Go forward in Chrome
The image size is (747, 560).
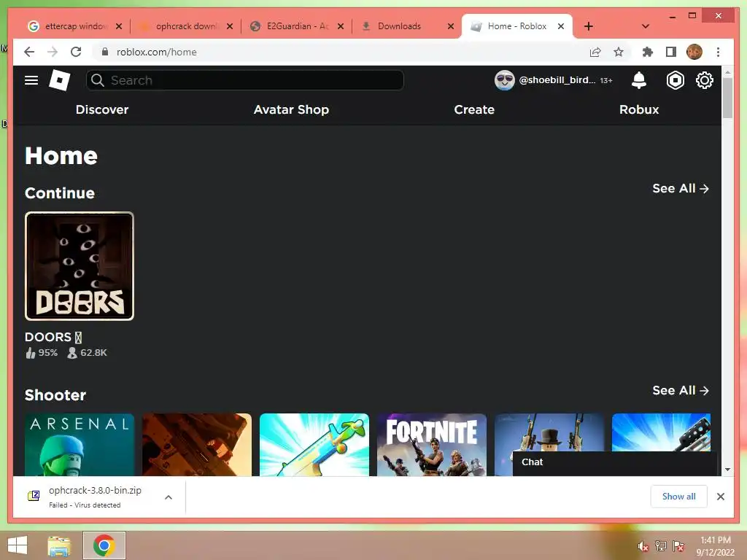tap(53, 52)
